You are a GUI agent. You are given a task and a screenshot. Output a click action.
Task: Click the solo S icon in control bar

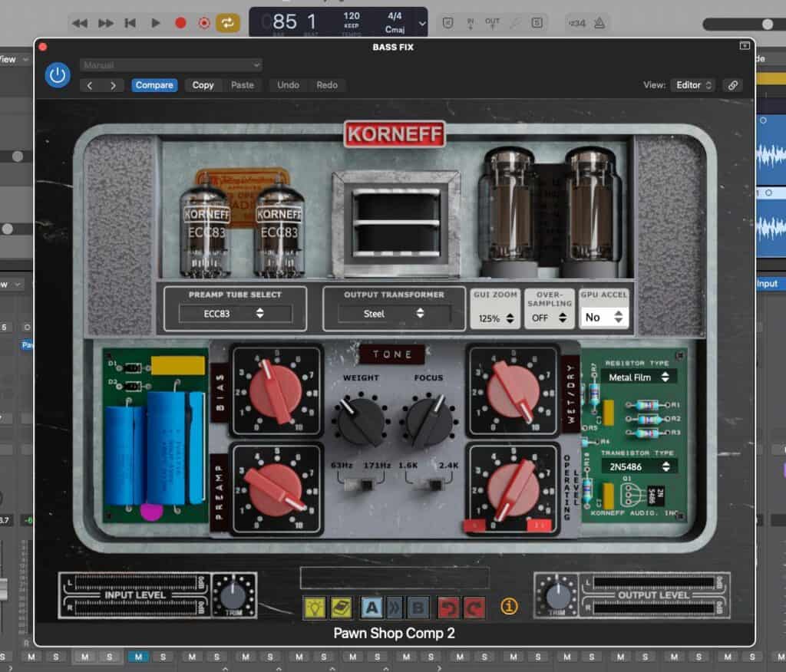tap(537, 22)
